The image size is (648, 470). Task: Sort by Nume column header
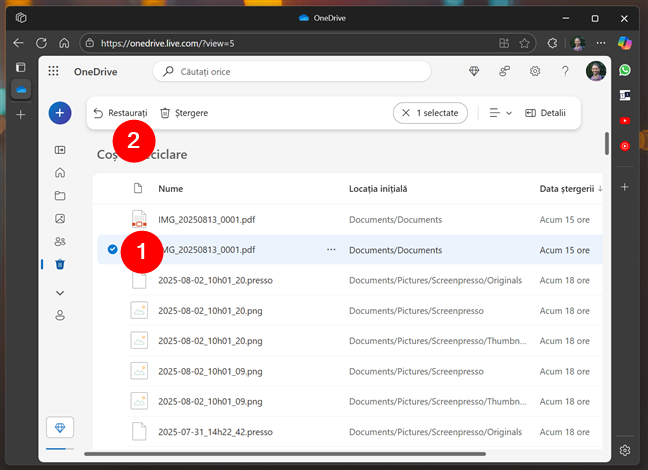[x=171, y=189]
